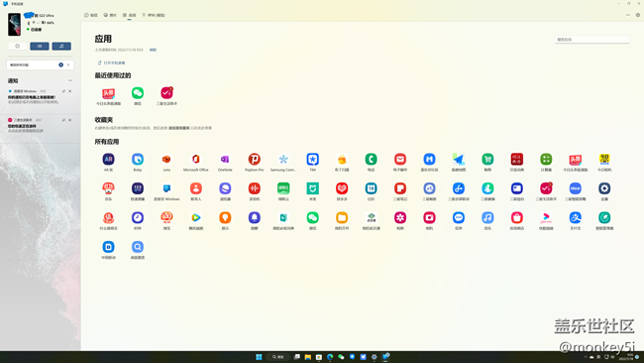Open the Gallery flower app
The image size is (644, 363).
point(400,217)
